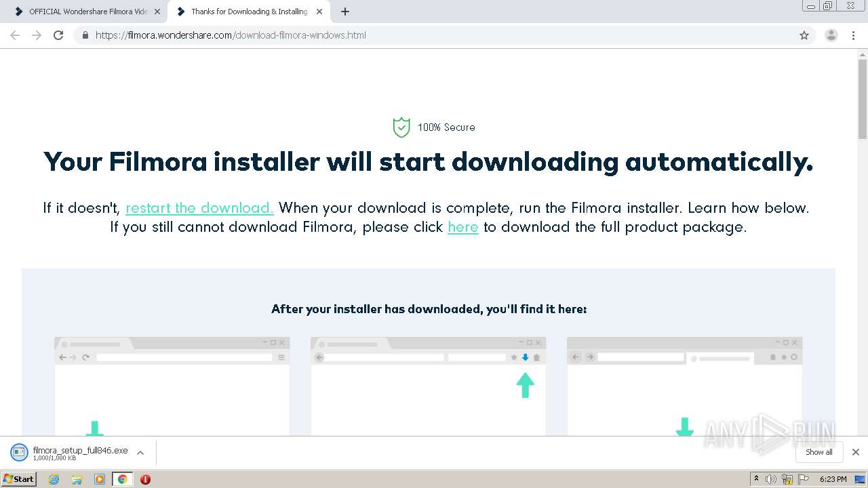868x488 pixels.
Task: Click the main downloading headline text
Action: [429, 163]
